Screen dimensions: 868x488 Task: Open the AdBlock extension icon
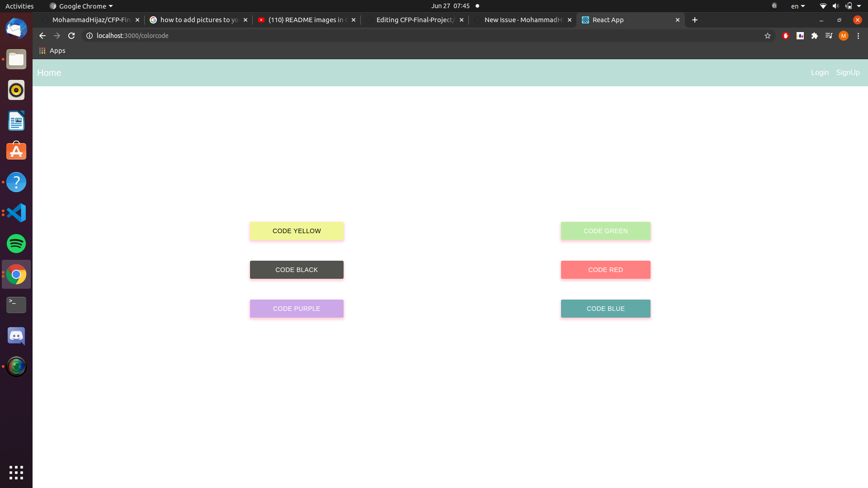[786, 36]
